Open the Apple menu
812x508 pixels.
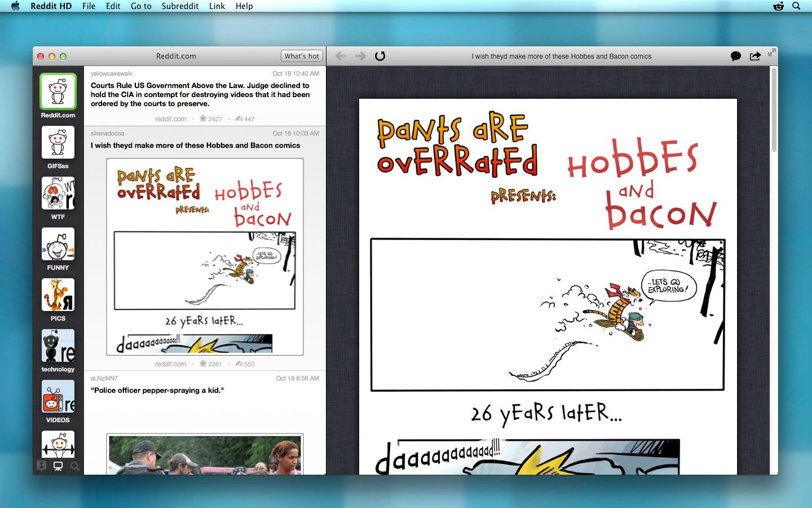coord(15,6)
